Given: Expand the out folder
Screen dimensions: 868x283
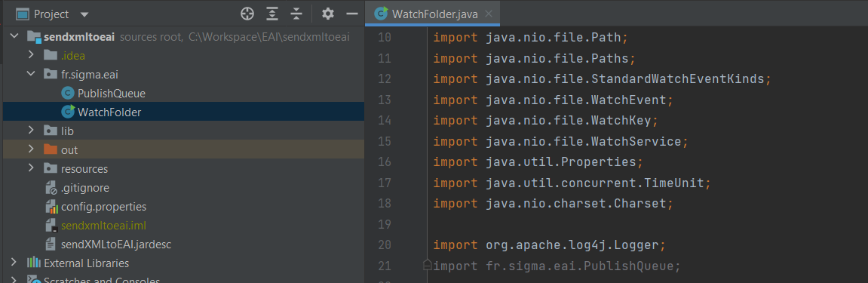Looking at the screenshot, I should click(x=32, y=149).
